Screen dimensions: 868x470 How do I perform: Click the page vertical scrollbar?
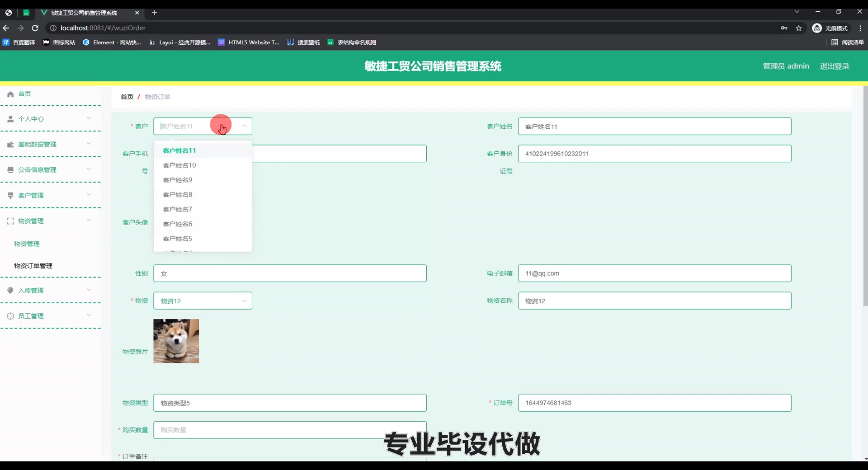[865, 194]
